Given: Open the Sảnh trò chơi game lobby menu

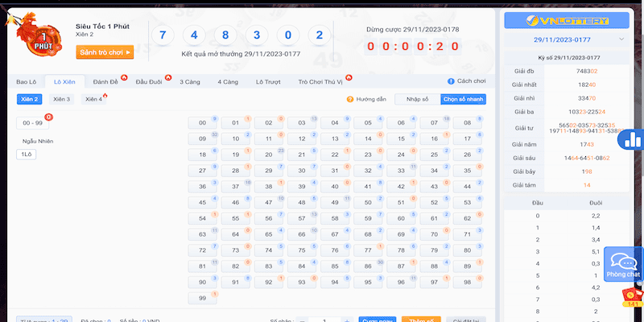Looking at the screenshot, I should [x=105, y=52].
